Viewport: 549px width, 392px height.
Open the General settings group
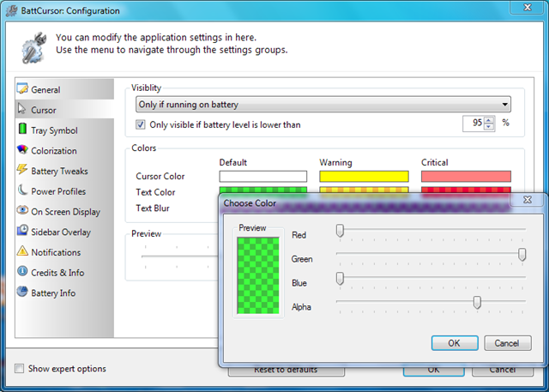tap(65, 89)
